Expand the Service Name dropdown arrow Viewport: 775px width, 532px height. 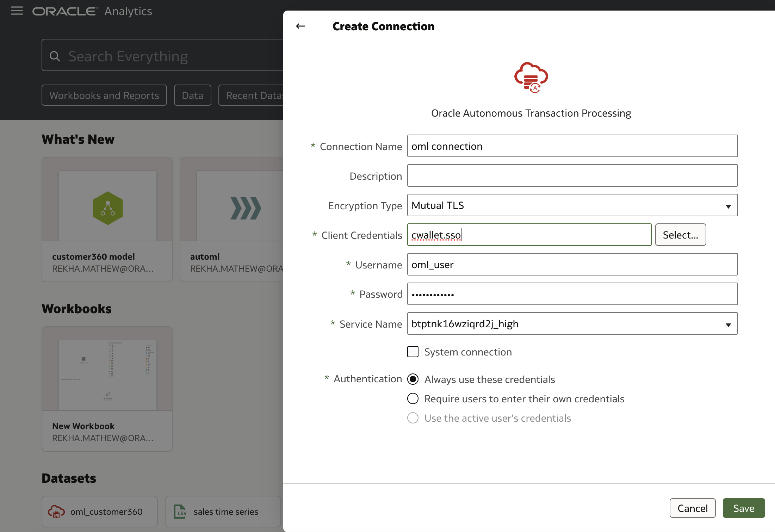click(728, 324)
